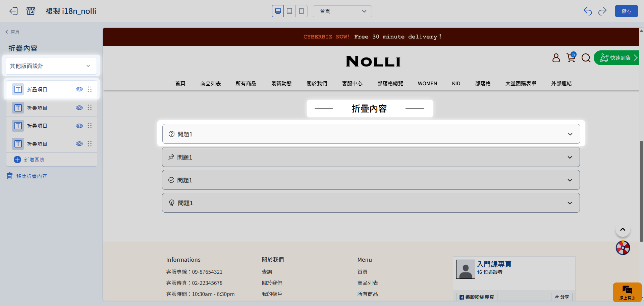Click the user account icon
The height and width of the screenshot is (306, 644).
tap(556, 58)
